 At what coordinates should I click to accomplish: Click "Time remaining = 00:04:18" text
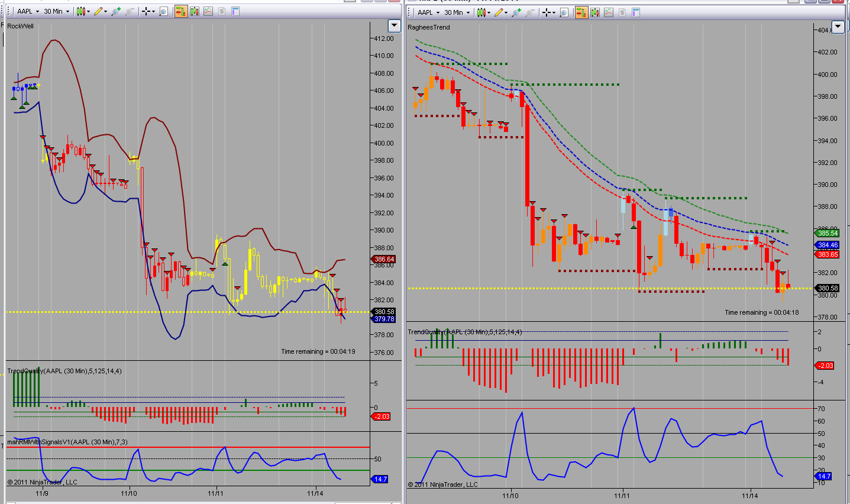coord(762,312)
